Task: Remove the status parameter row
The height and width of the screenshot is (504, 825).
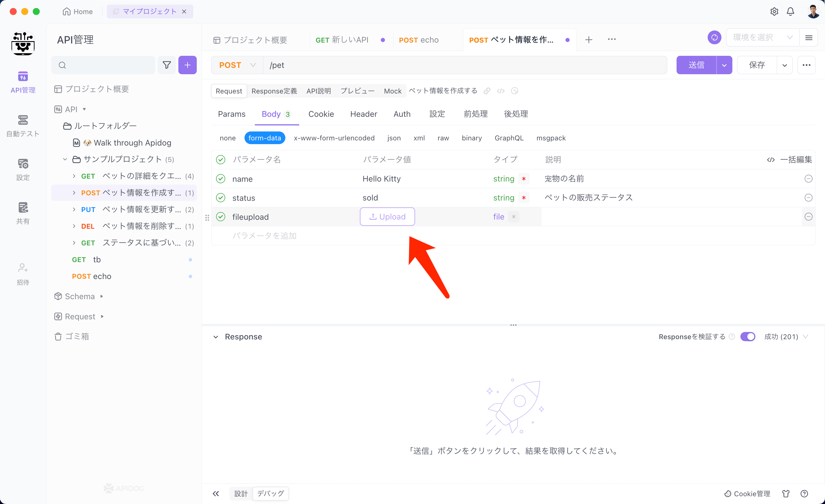Action: click(808, 198)
